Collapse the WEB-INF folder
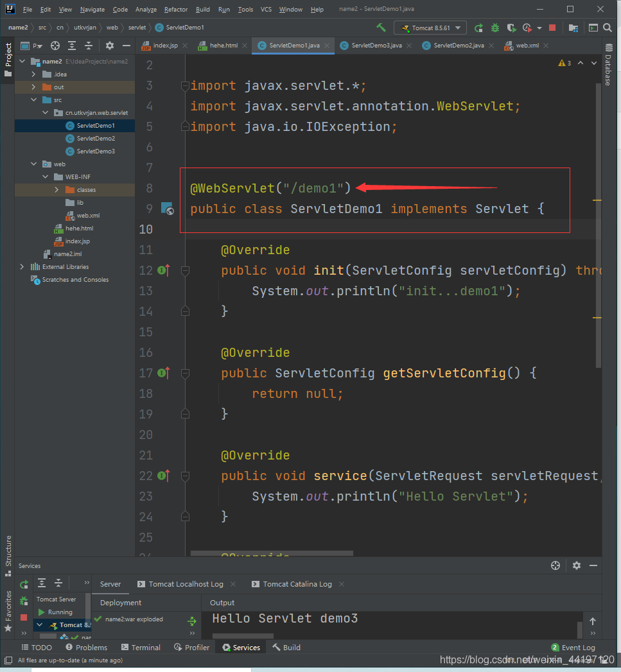The height and width of the screenshot is (672, 621). (45, 177)
